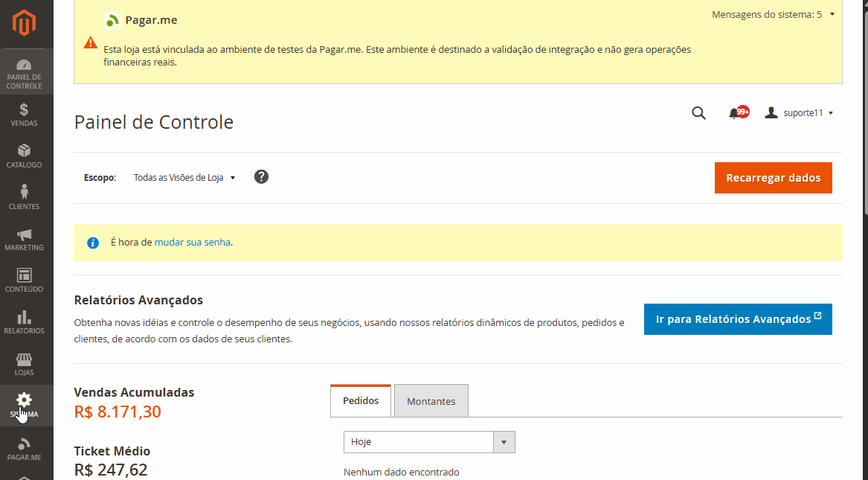Open the suporte11 account dropdown
The width and height of the screenshot is (868, 480).
pos(799,113)
